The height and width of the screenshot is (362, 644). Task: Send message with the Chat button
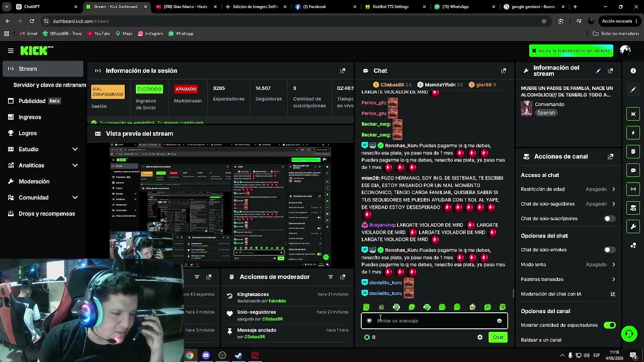point(498,337)
